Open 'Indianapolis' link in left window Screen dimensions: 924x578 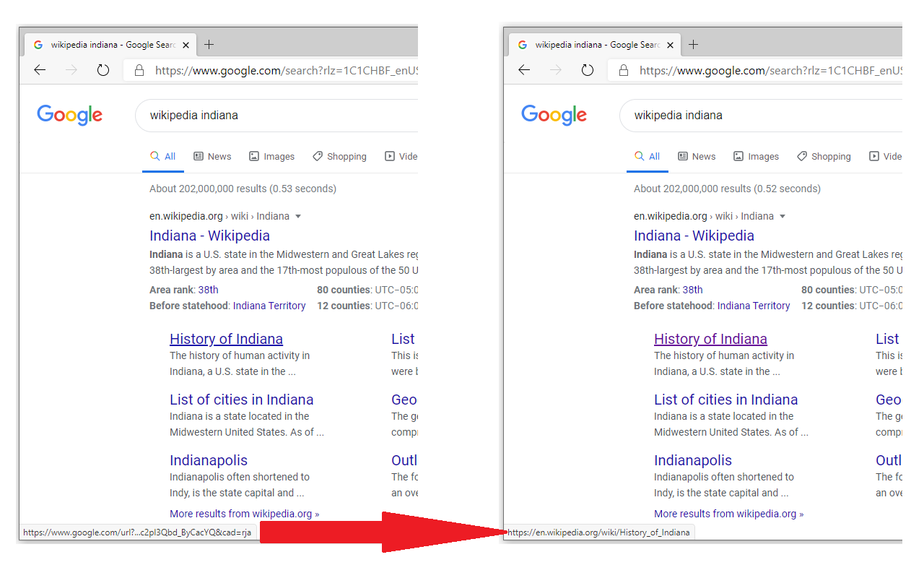pyautogui.click(x=209, y=460)
